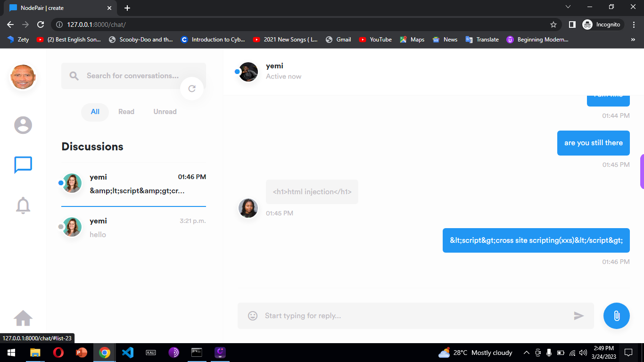This screenshot has width=644, height=362.
Task: Click the purple side panel handle
Action: [642, 172]
